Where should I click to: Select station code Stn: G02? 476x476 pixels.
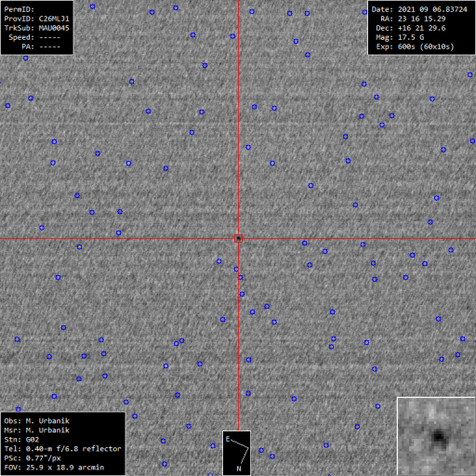(21, 440)
